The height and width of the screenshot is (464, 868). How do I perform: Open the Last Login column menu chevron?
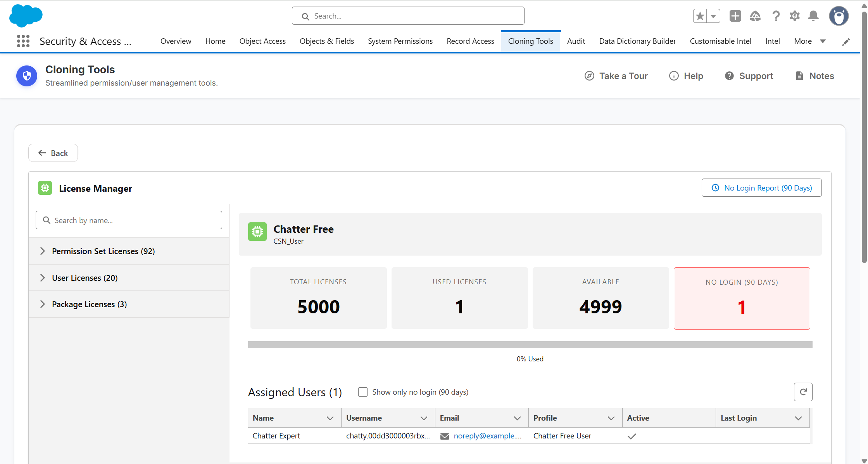click(x=799, y=418)
